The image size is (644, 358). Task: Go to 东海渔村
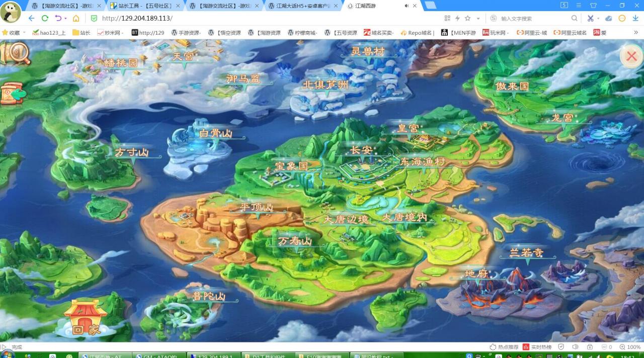point(423,162)
